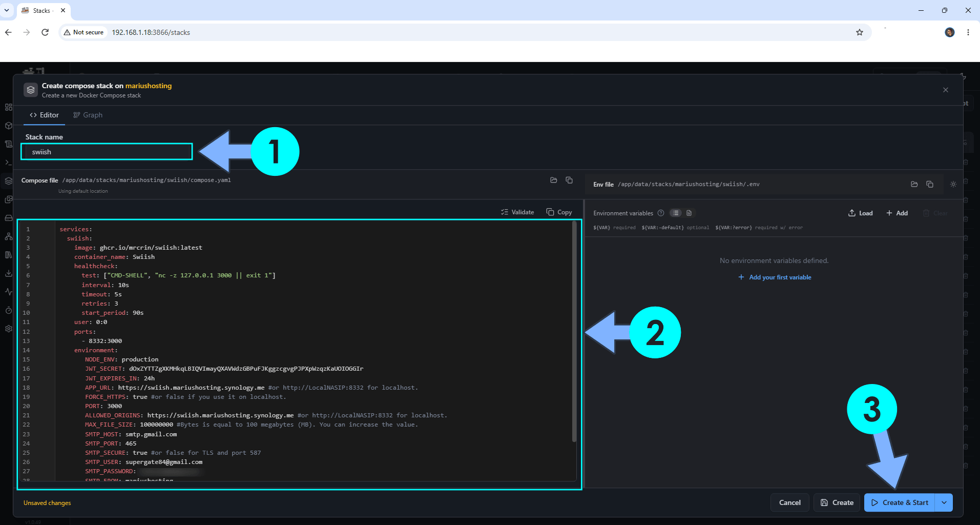
Task: Click the ports mapping 8332:3000 line
Action: (101, 341)
